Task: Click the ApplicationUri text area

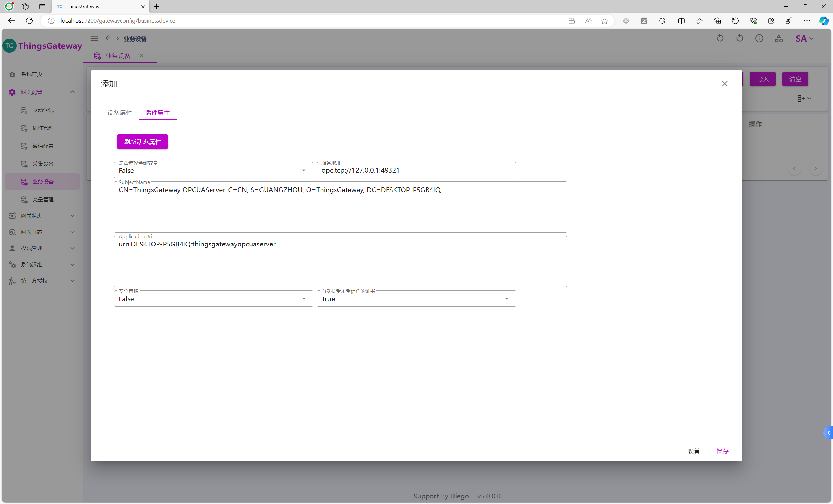Action: (x=340, y=262)
